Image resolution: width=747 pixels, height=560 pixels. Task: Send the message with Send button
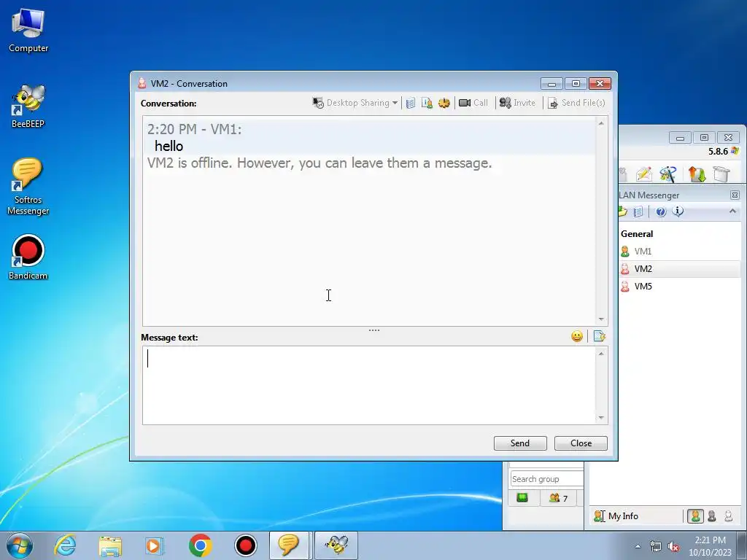click(x=520, y=443)
